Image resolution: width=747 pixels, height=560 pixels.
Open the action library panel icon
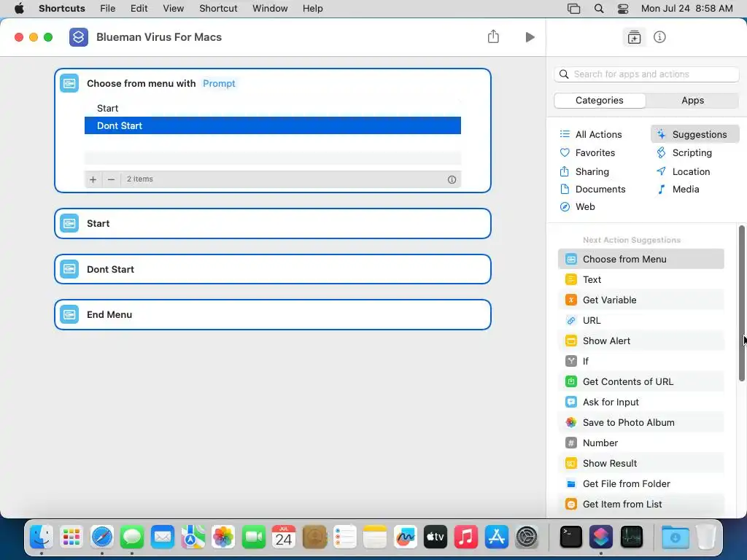tap(634, 37)
